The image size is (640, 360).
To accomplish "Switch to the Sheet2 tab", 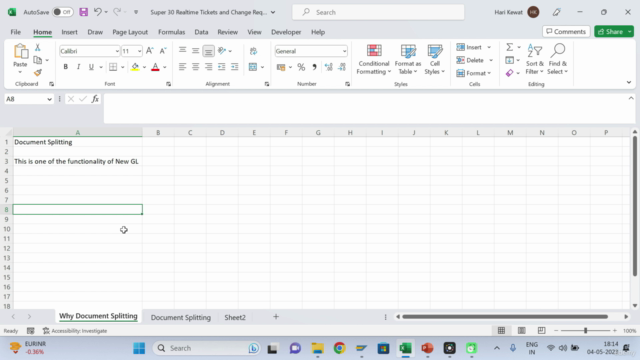I will 235,317.
